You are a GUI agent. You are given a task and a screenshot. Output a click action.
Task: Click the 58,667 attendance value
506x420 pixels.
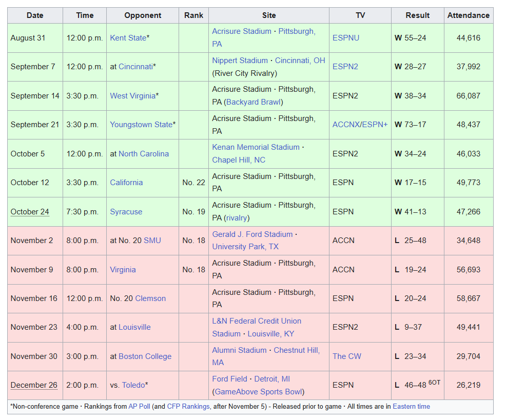tap(468, 298)
